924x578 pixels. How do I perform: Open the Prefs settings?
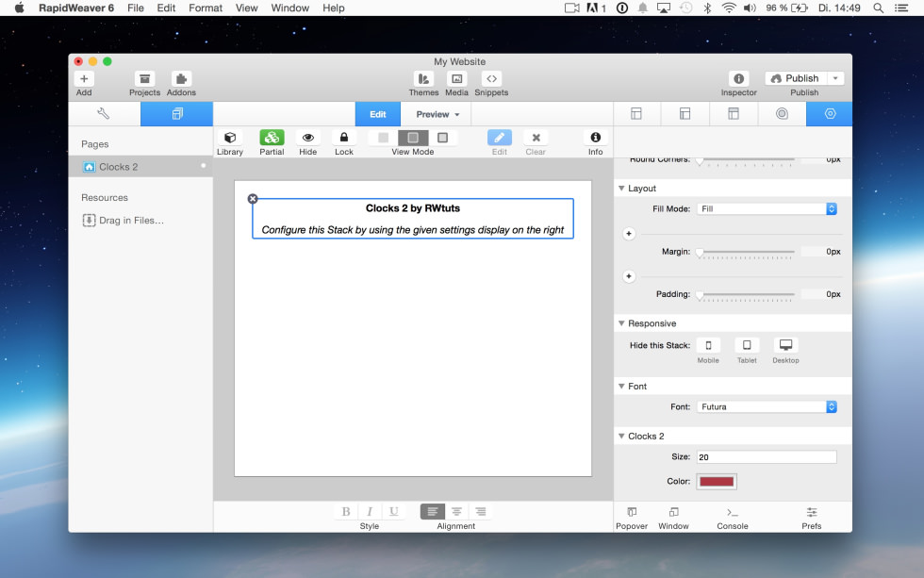click(x=812, y=518)
